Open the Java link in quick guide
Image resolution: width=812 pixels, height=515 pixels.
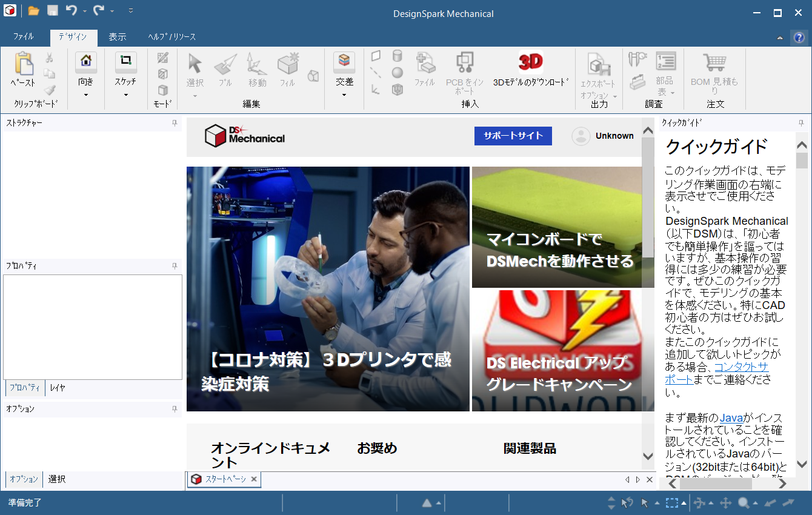pyautogui.click(x=731, y=417)
